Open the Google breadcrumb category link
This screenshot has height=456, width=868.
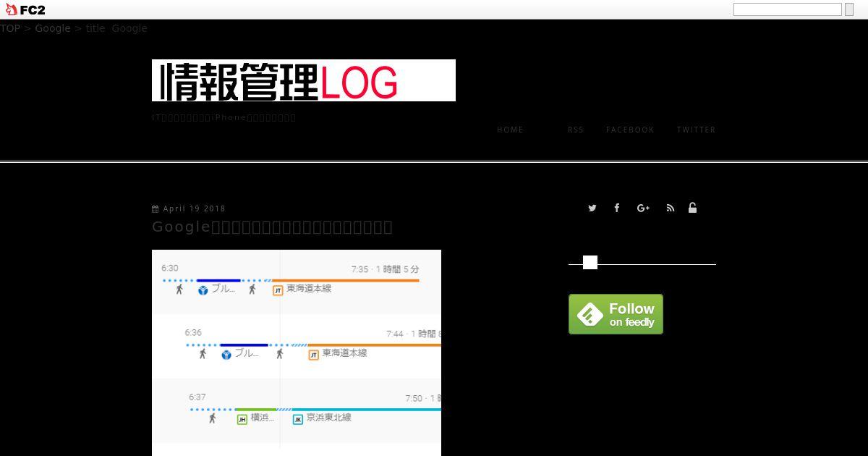pos(53,28)
